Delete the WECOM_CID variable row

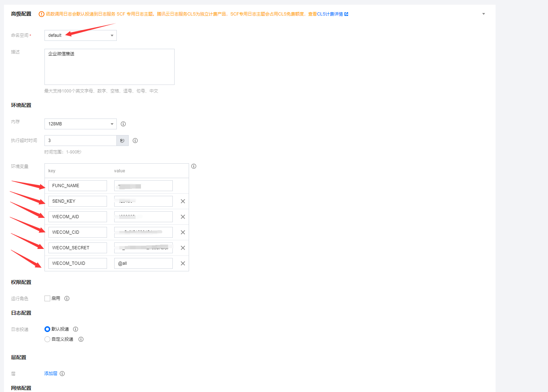click(x=183, y=232)
